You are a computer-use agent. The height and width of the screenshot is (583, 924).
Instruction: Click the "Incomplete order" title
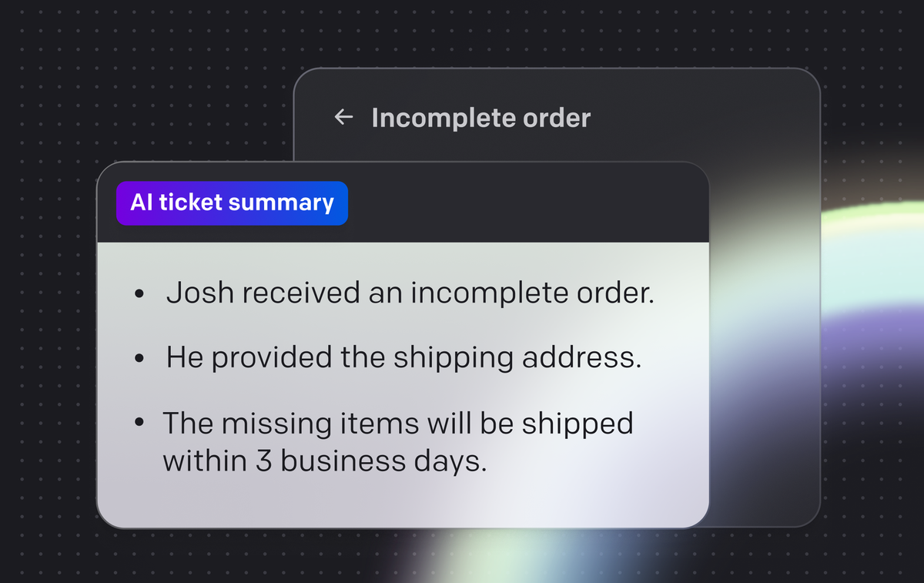(x=480, y=118)
